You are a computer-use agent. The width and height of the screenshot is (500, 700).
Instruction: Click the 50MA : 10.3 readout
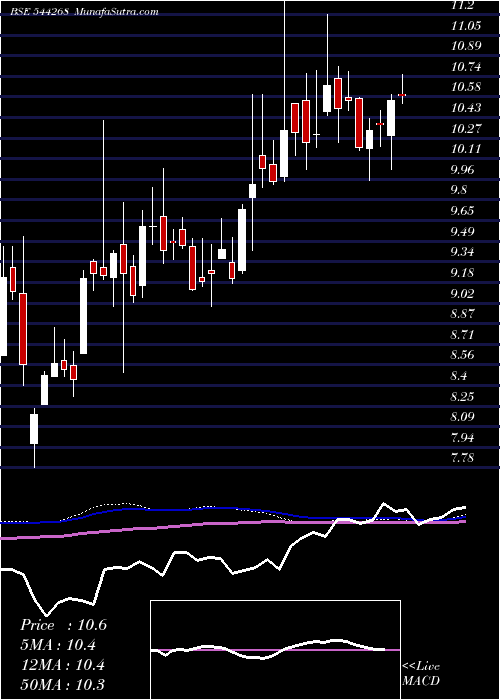(x=64, y=684)
